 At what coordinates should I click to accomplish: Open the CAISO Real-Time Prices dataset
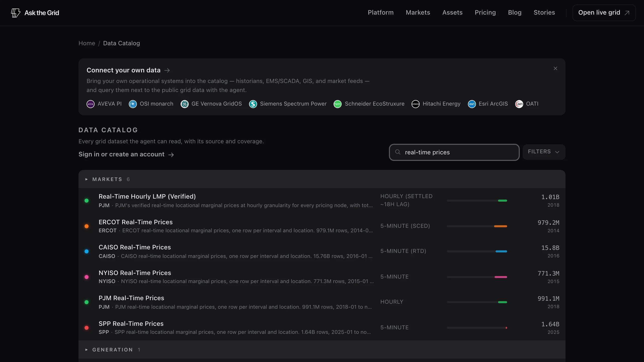[322, 251]
